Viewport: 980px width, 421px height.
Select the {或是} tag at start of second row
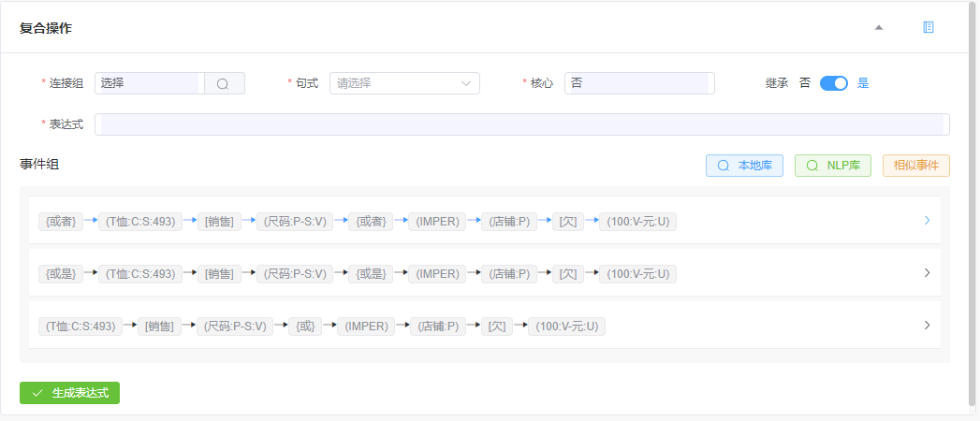pyautogui.click(x=61, y=274)
